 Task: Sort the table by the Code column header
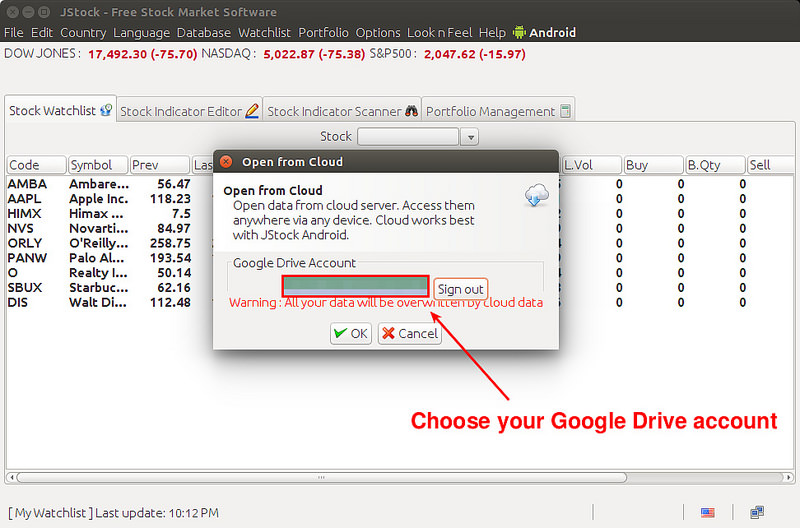click(36, 165)
